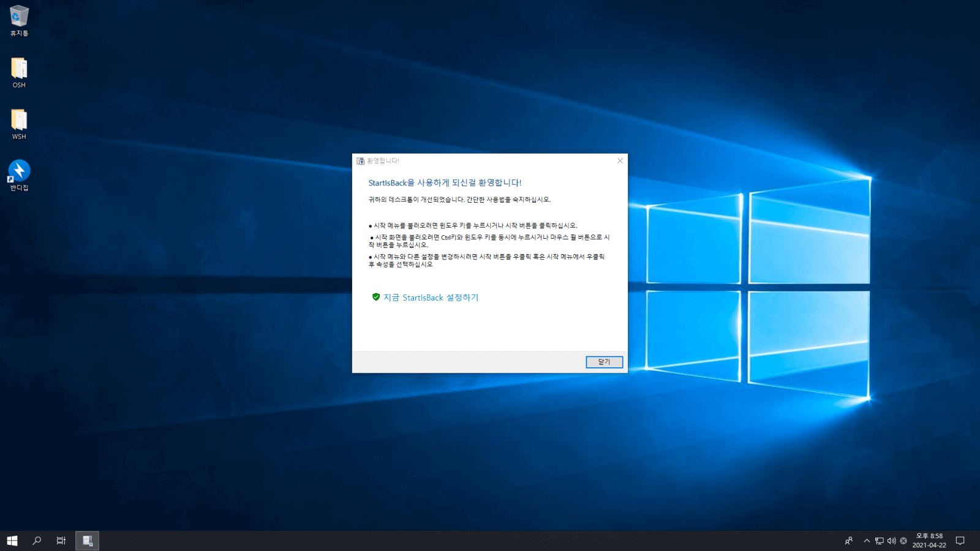980x551 pixels.
Task: Open the Windows Start menu button
Action: tap(12, 541)
